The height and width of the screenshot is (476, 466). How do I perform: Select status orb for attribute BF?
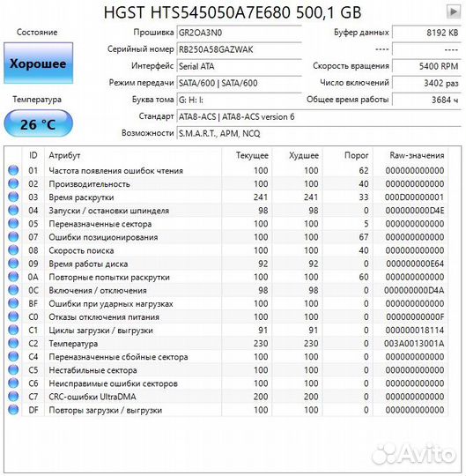pos(13,303)
